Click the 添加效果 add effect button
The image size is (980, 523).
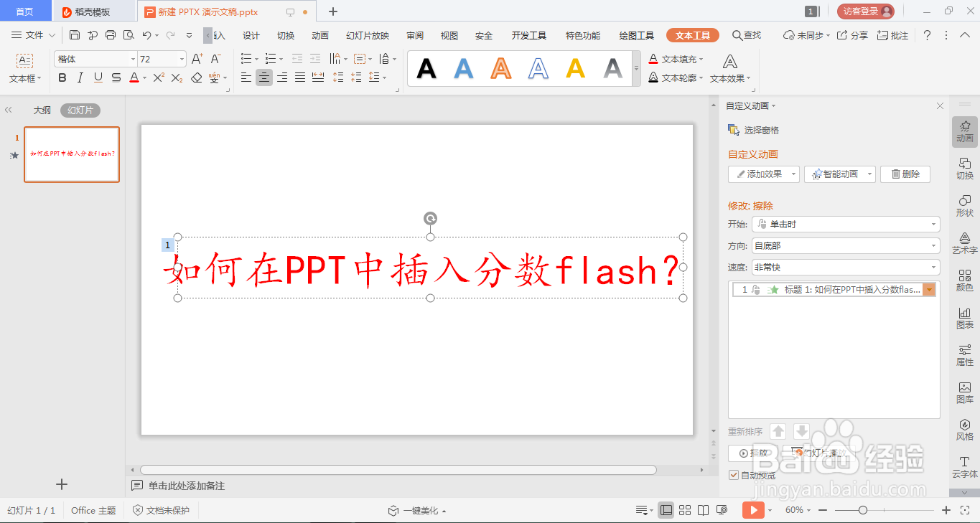pos(763,174)
